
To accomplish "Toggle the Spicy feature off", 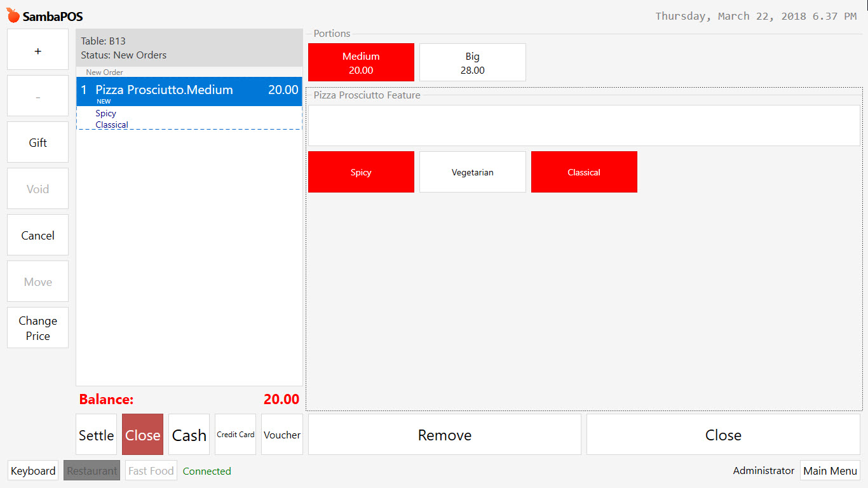I will pos(361,172).
